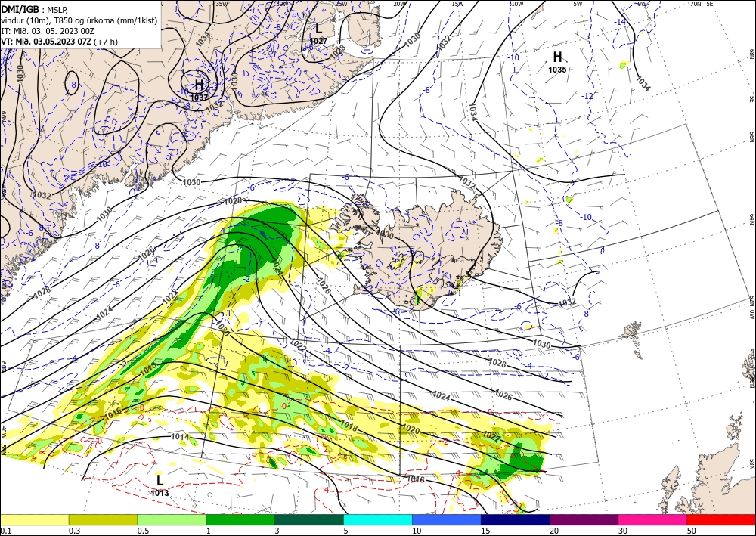Click the 10W longitude label
The height and width of the screenshot is (536, 756).
pyautogui.click(x=517, y=4)
